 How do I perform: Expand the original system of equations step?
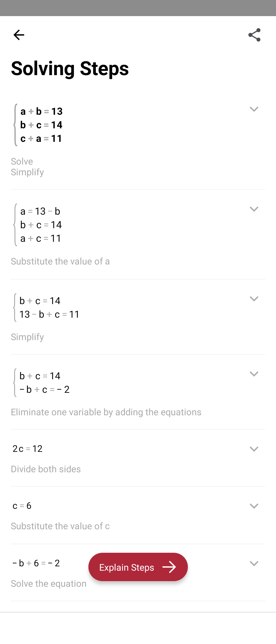[x=254, y=109]
